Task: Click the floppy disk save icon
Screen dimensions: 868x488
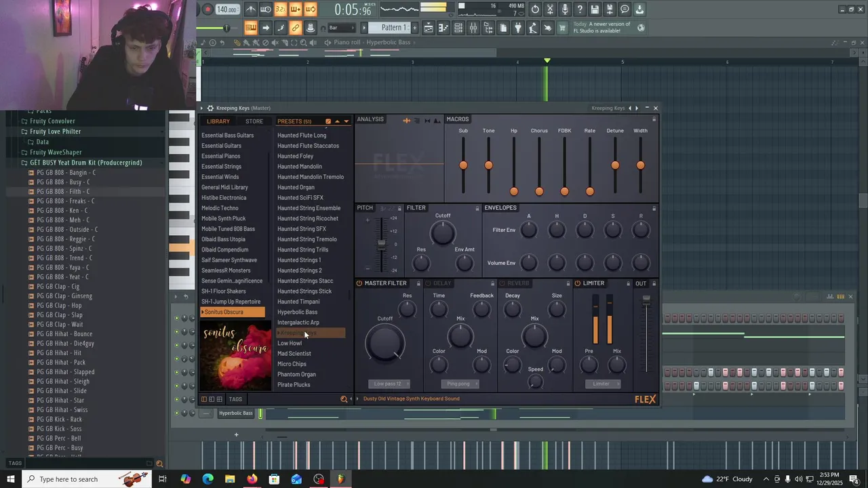Action: 595,9
